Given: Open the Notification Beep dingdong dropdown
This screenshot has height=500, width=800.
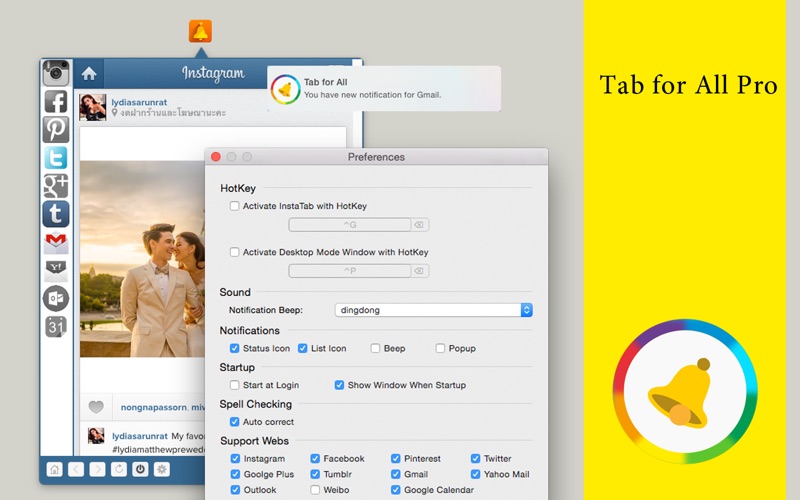Looking at the screenshot, I should click(x=434, y=310).
